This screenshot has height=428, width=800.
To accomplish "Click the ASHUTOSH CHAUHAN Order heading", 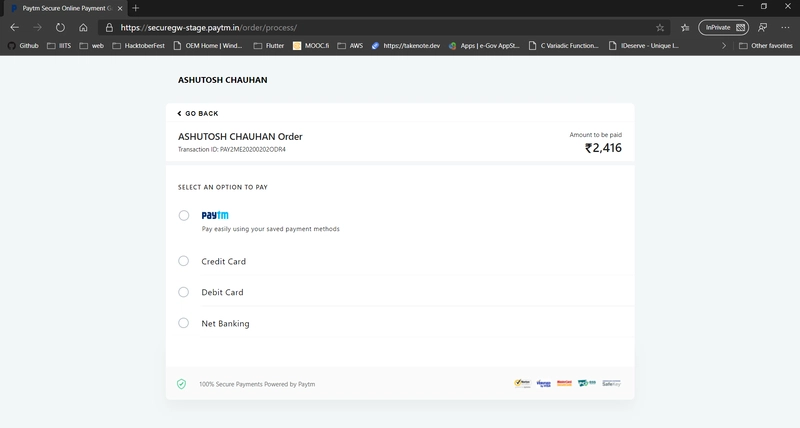I will [x=240, y=136].
